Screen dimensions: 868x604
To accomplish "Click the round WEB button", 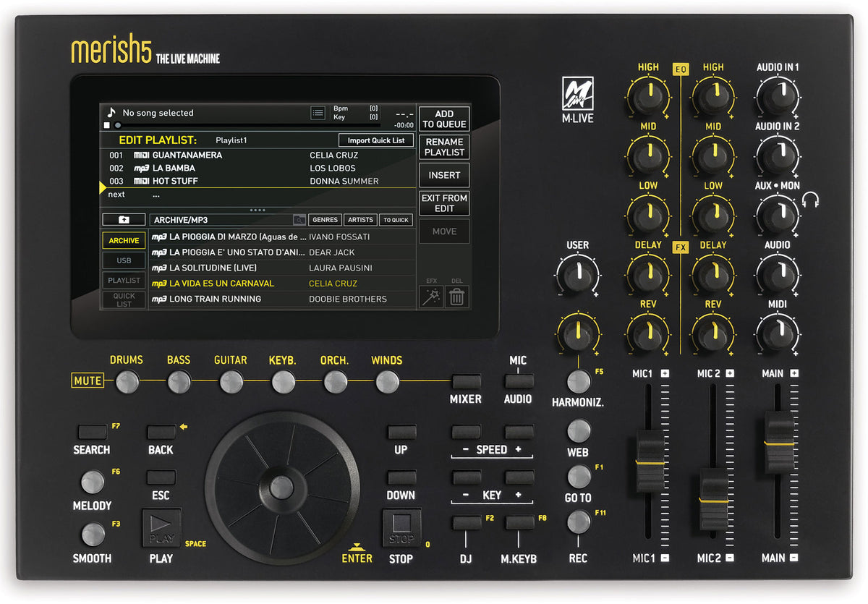I will coord(578,431).
